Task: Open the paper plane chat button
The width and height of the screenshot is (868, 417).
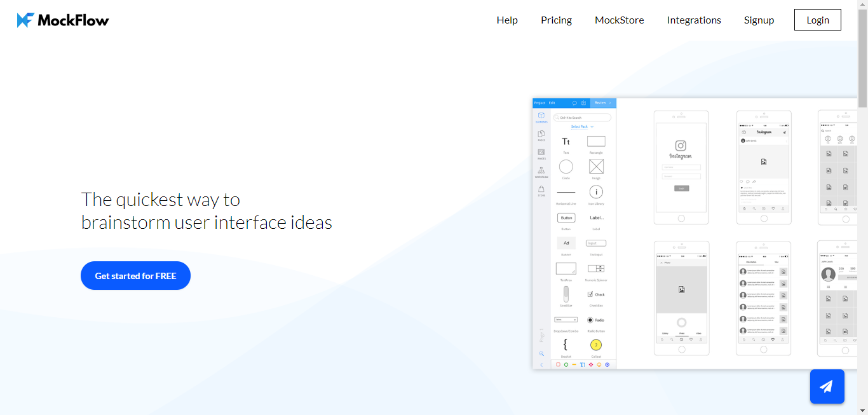Action: coord(827,386)
